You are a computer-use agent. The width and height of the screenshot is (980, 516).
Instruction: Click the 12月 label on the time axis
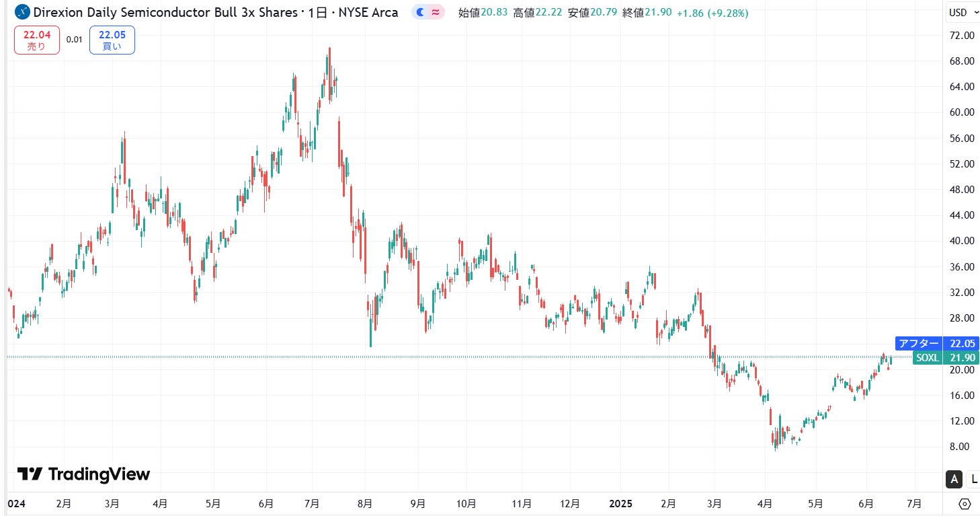[x=569, y=503]
